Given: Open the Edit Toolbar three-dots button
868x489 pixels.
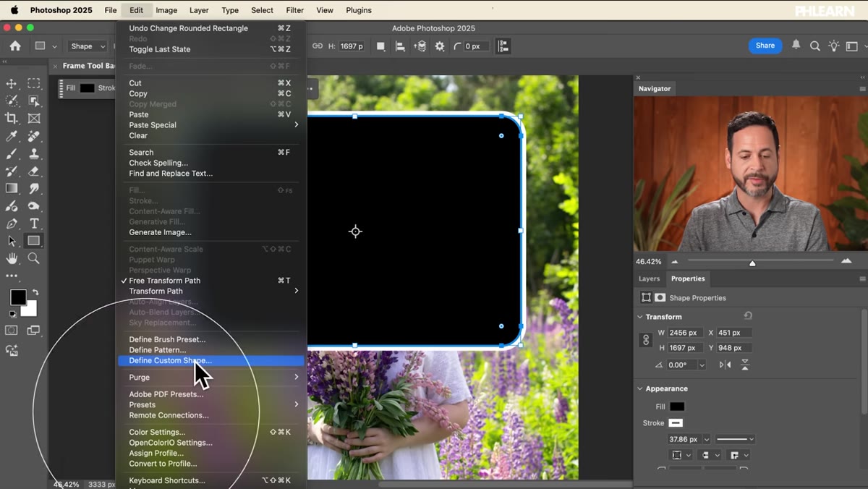Looking at the screenshot, I should tap(12, 276).
